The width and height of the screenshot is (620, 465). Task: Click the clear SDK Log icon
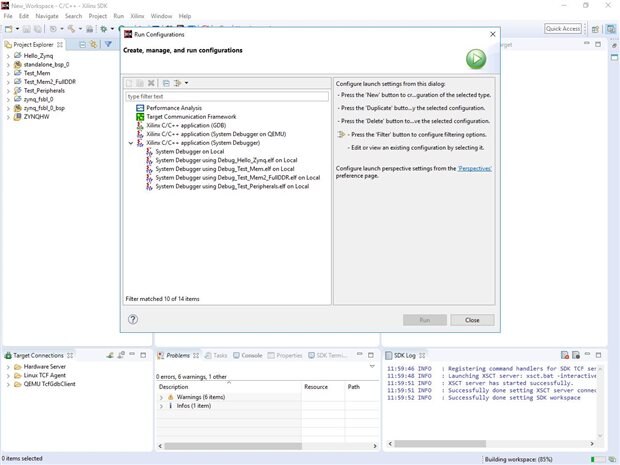click(565, 355)
